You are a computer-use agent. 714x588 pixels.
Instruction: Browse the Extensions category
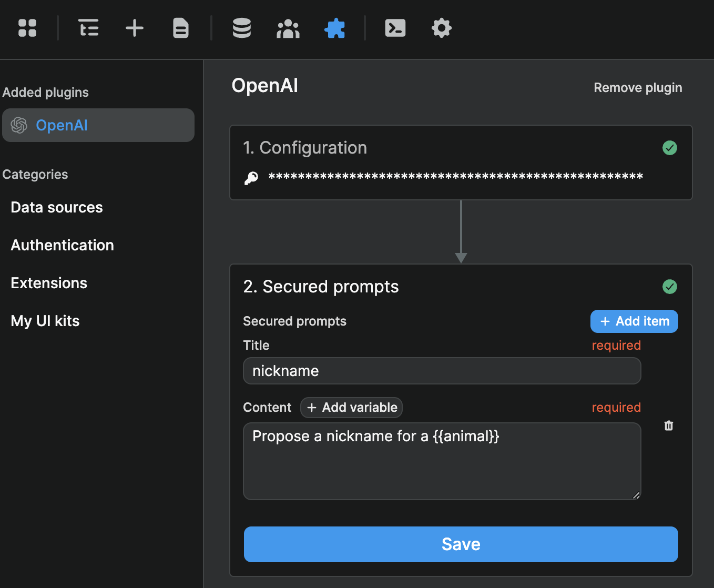(48, 283)
